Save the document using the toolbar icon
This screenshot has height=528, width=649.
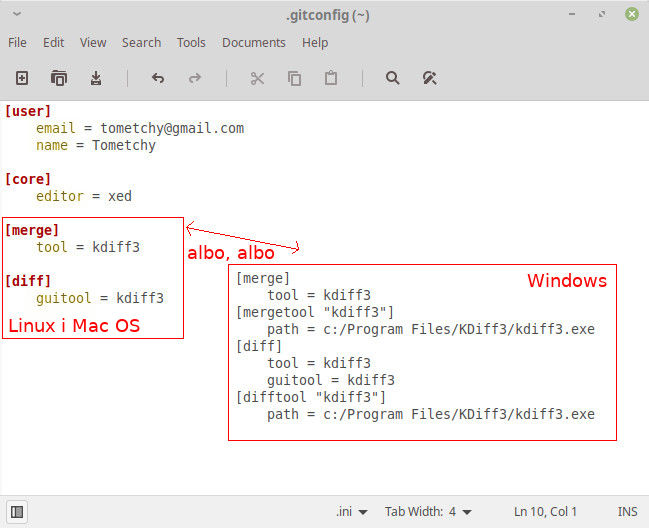click(96, 78)
